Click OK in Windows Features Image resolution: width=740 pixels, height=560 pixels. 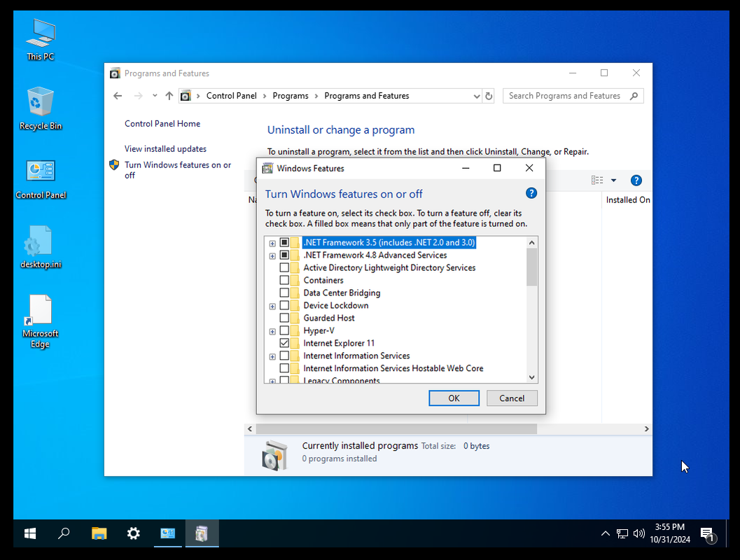tap(454, 398)
